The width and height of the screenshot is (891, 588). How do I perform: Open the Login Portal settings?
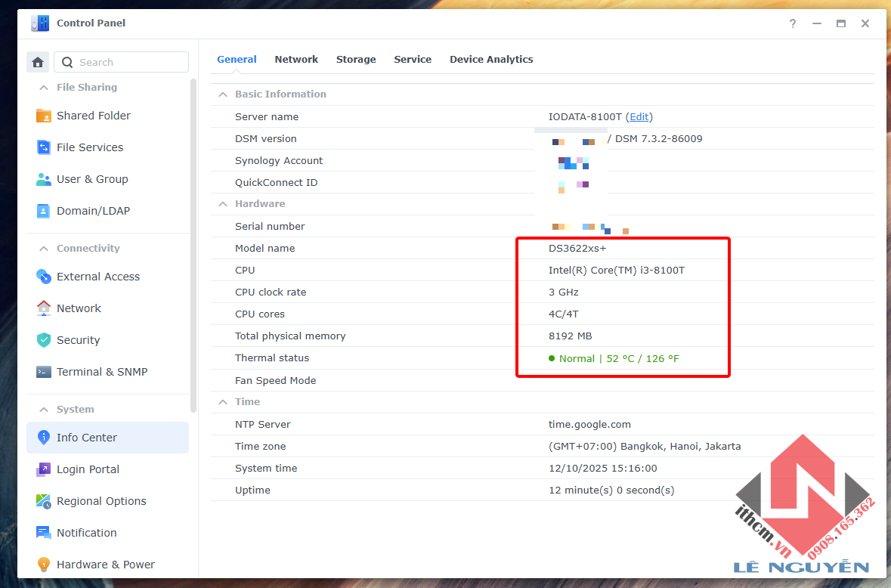(x=42, y=469)
